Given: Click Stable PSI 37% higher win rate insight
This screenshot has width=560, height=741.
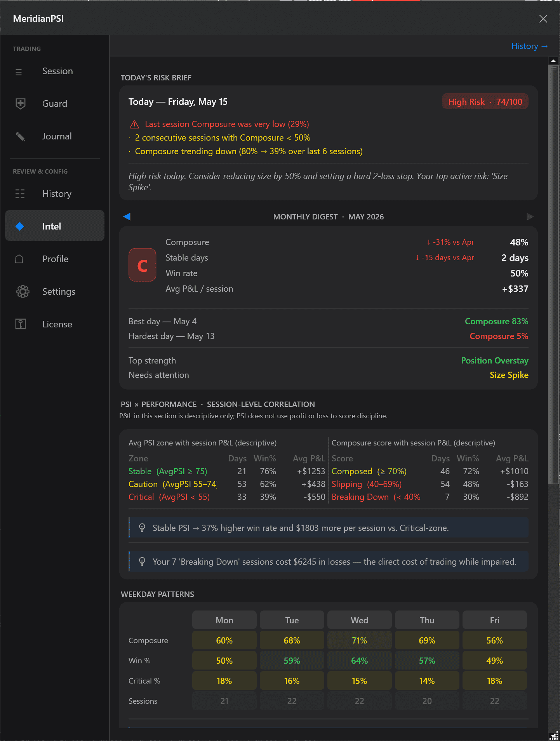Looking at the screenshot, I should pos(329,528).
